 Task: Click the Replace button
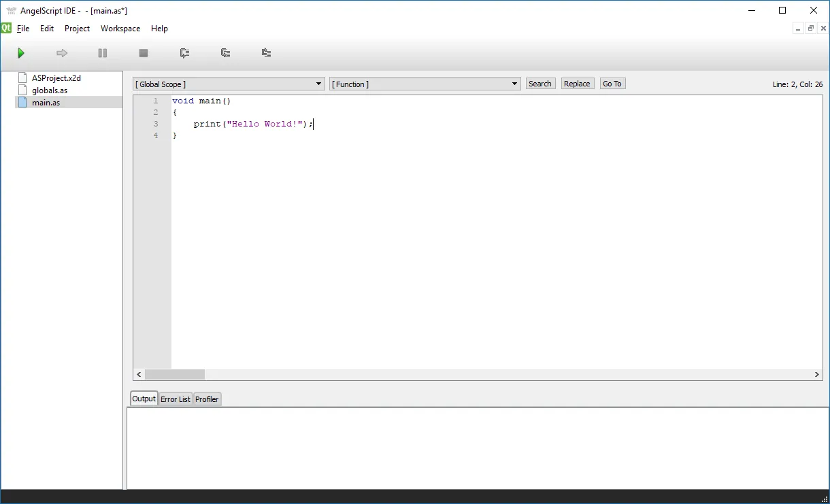point(577,84)
